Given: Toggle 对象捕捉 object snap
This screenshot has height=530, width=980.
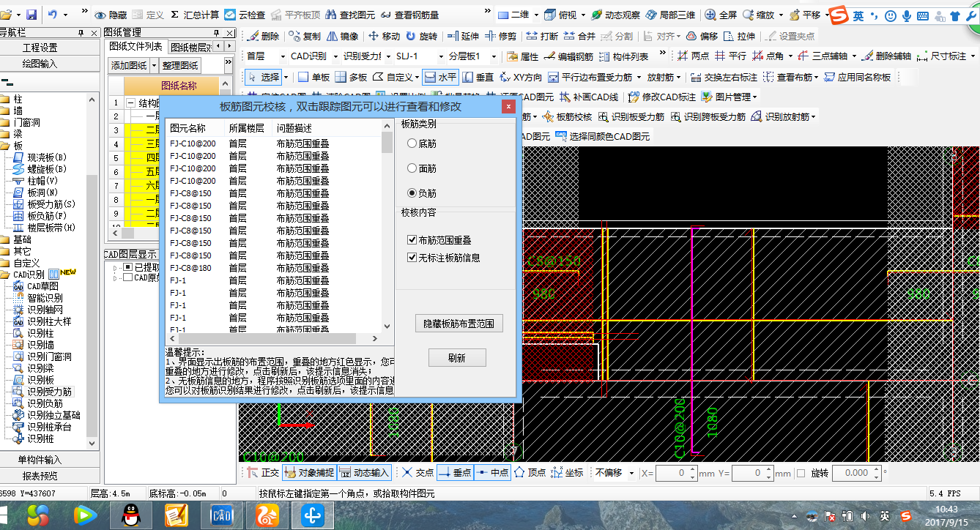Looking at the screenshot, I should tap(308, 473).
